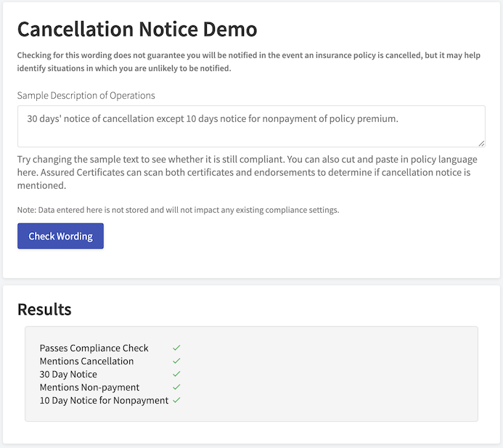Viewport: 503px width, 448px height.
Task: Select the Cancellation Notice Demo heading
Action: click(137, 29)
